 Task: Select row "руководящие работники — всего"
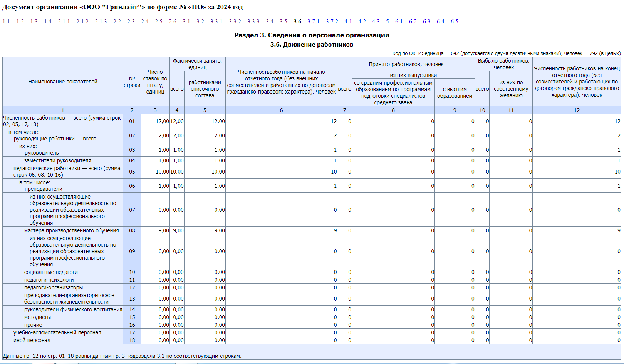click(x=312, y=135)
